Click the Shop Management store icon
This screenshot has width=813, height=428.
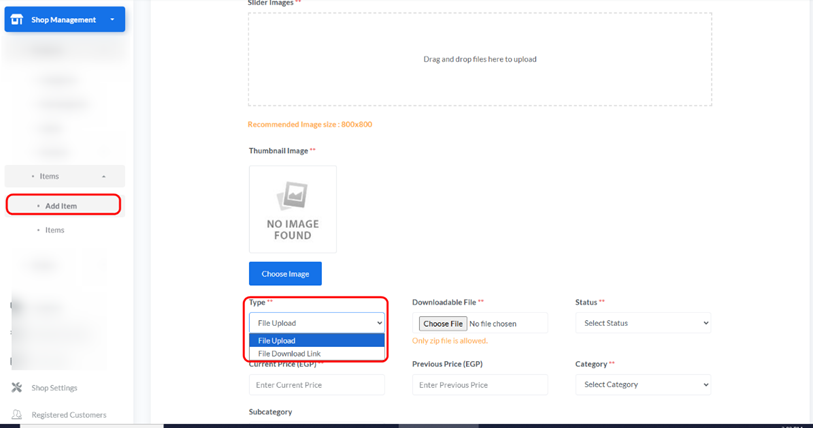(16, 19)
